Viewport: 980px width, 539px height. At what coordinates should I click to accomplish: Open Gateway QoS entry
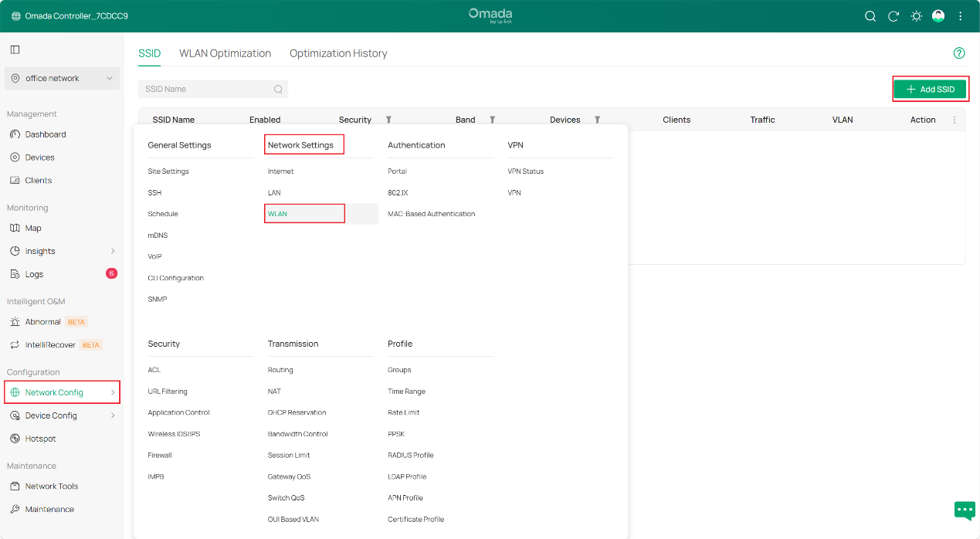[290, 477]
